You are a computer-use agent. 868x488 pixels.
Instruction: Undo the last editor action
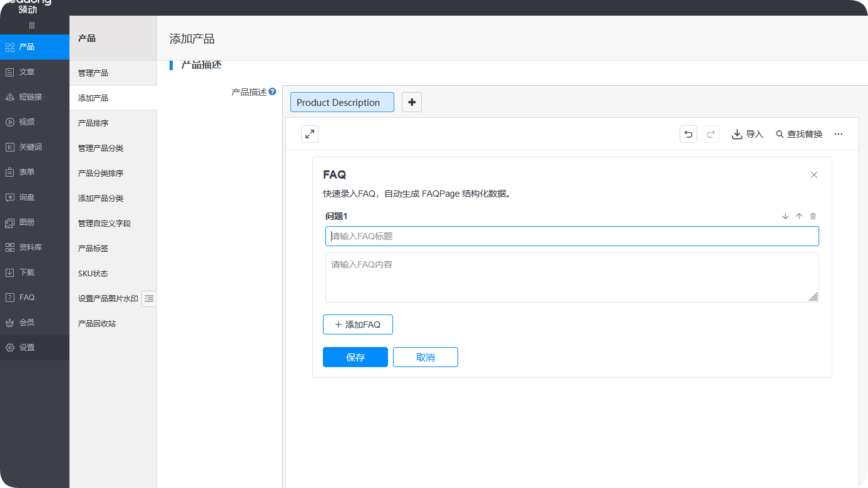coord(688,134)
